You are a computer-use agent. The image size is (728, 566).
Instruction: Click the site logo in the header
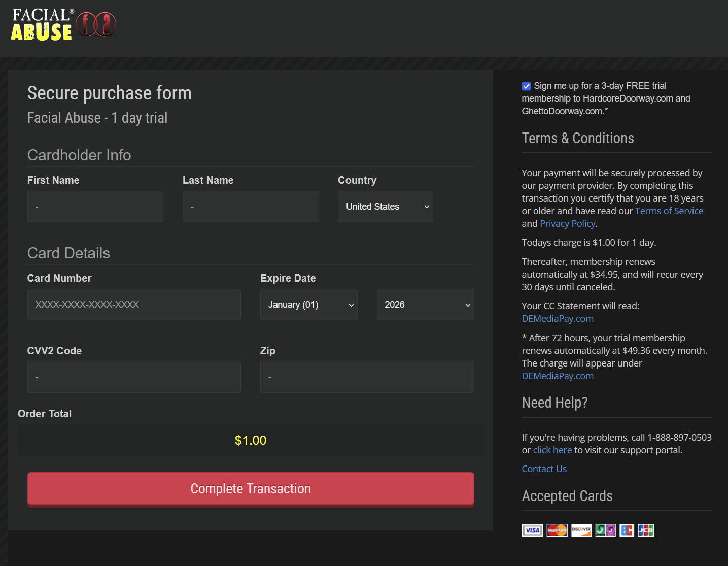click(x=64, y=24)
